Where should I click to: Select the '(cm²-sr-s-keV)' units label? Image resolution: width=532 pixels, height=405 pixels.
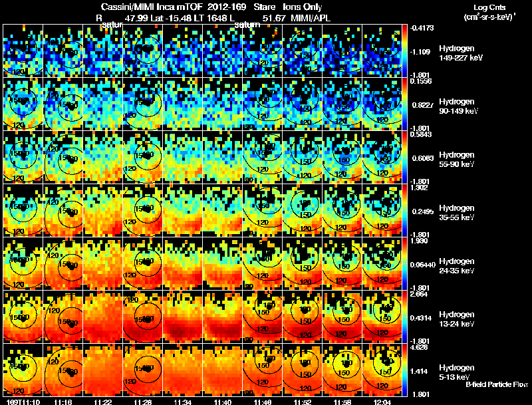click(489, 17)
